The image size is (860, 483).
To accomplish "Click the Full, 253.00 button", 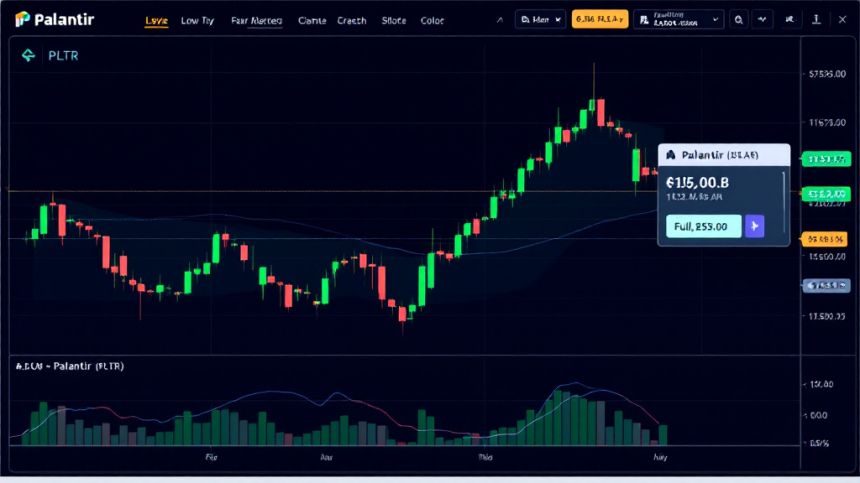I will pyautogui.click(x=704, y=226).
